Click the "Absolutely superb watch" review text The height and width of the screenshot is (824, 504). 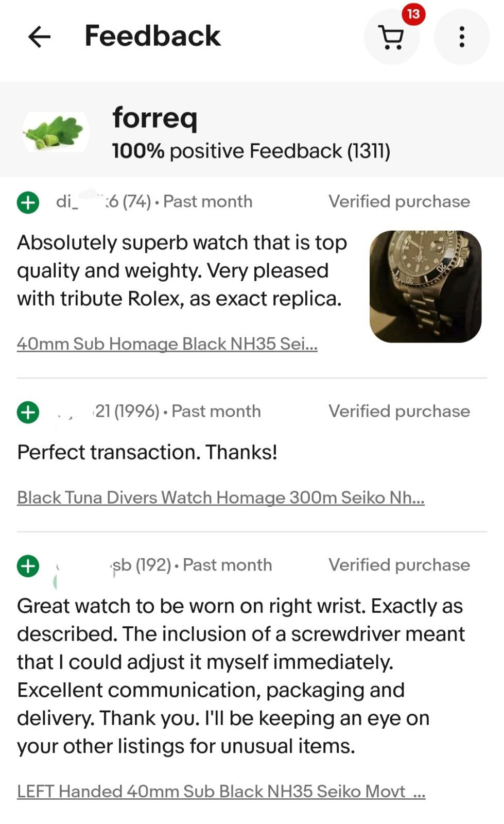pyautogui.click(x=182, y=270)
